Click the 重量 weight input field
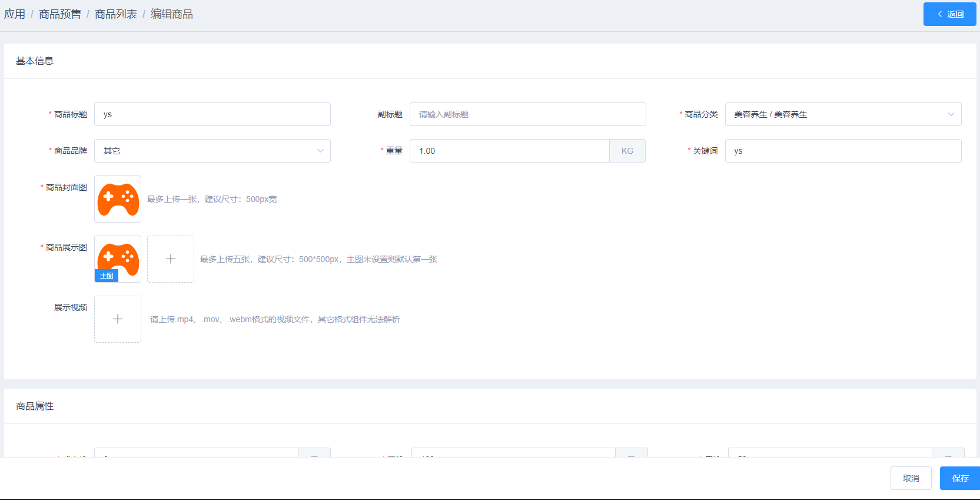The height and width of the screenshot is (500, 980). pyautogui.click(x=509, y=151)
